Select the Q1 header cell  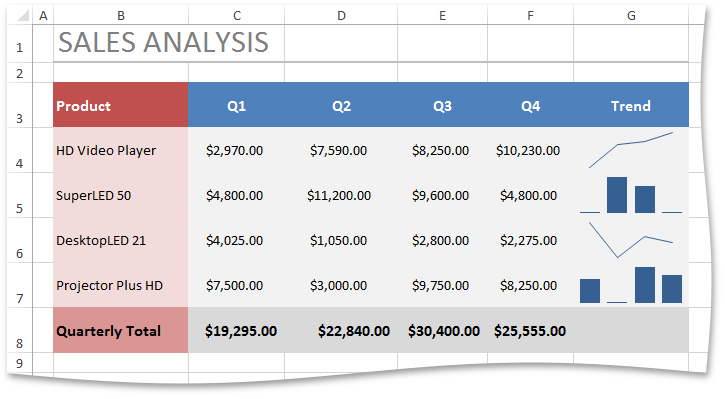tap(236, 105)
